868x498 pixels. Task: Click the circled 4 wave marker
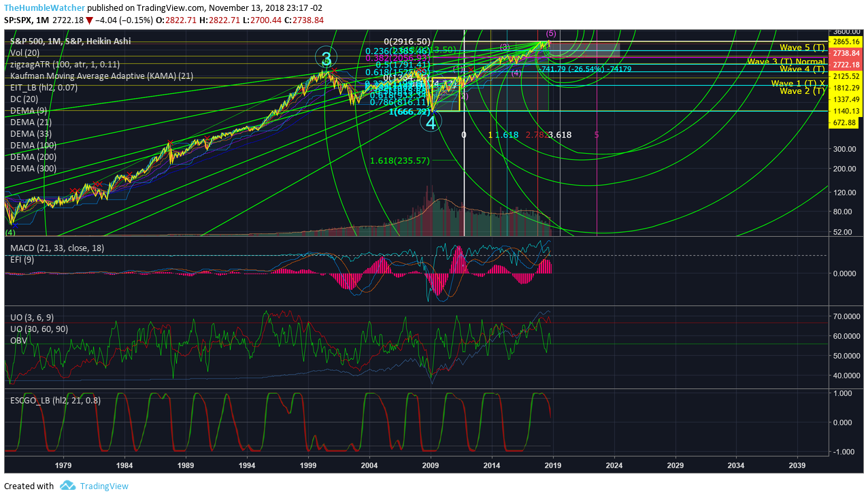[431, 122]
